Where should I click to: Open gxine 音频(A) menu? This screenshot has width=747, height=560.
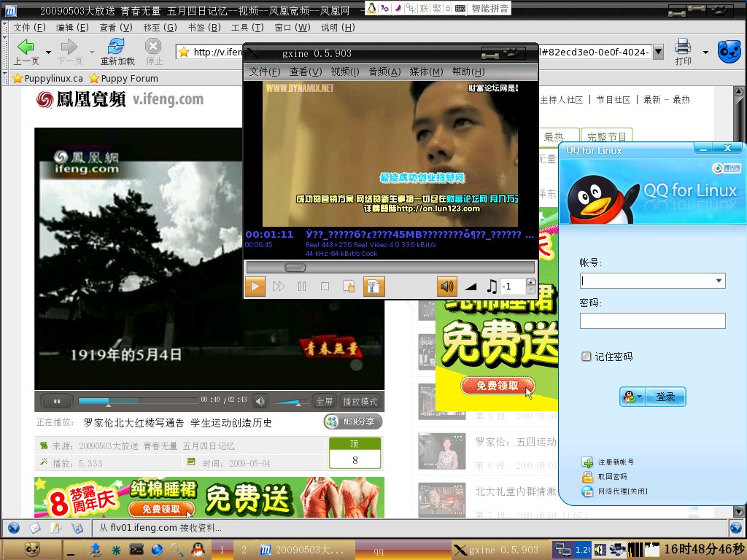tap(384, 71)
